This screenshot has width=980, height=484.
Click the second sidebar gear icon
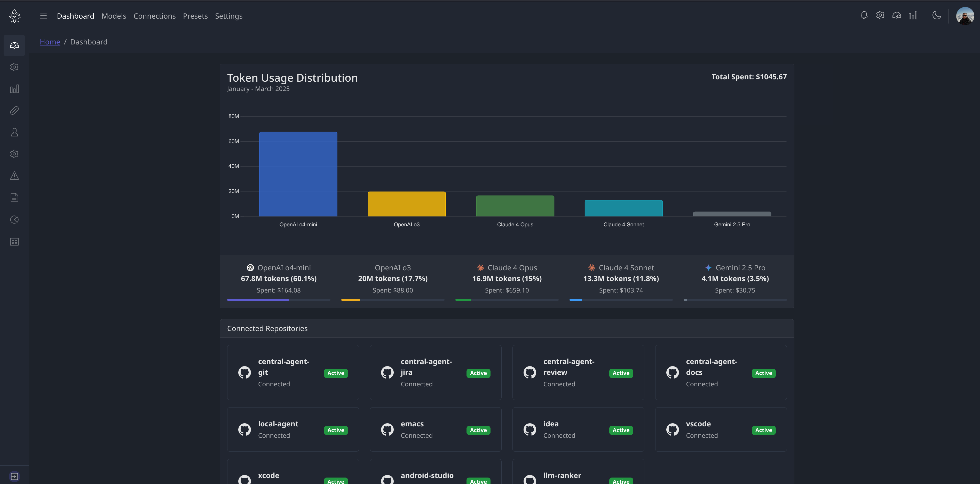(14, 154)
